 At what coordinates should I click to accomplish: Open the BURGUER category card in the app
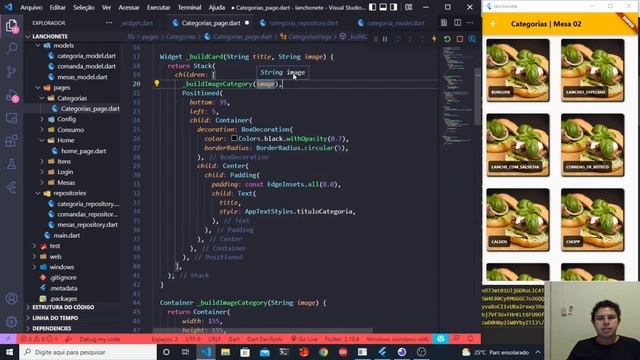pyautogui.click(x=518, y=70)
